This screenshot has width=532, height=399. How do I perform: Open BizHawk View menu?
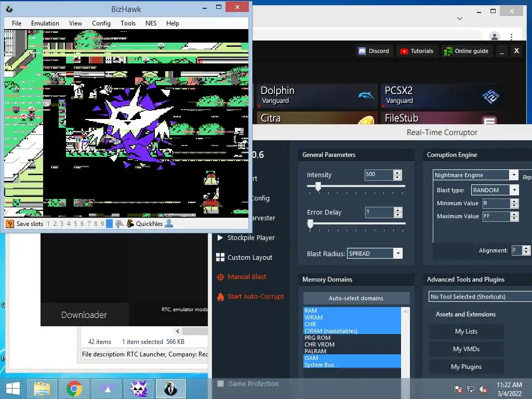75,23
